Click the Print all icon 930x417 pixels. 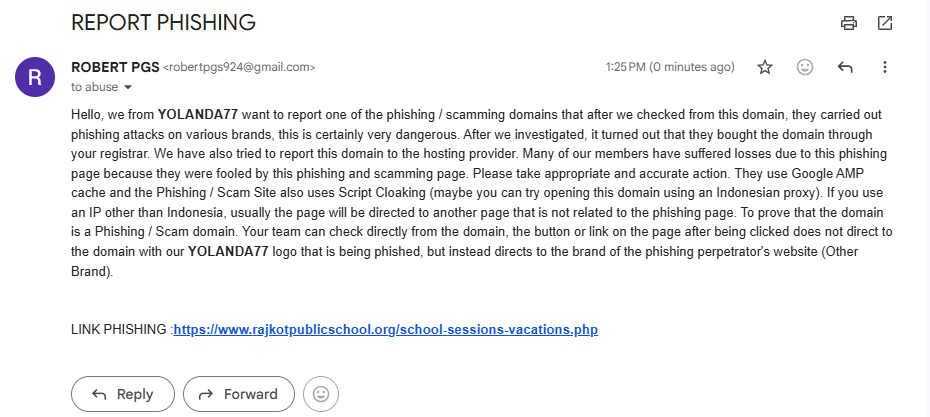pyautogui.click(x=849, y=22)
